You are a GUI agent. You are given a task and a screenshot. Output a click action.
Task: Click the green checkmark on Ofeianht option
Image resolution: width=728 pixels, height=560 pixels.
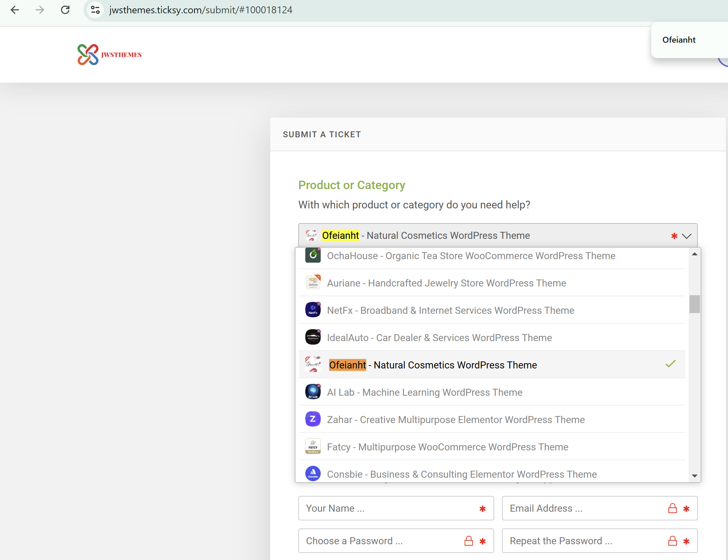click(670, 364)
